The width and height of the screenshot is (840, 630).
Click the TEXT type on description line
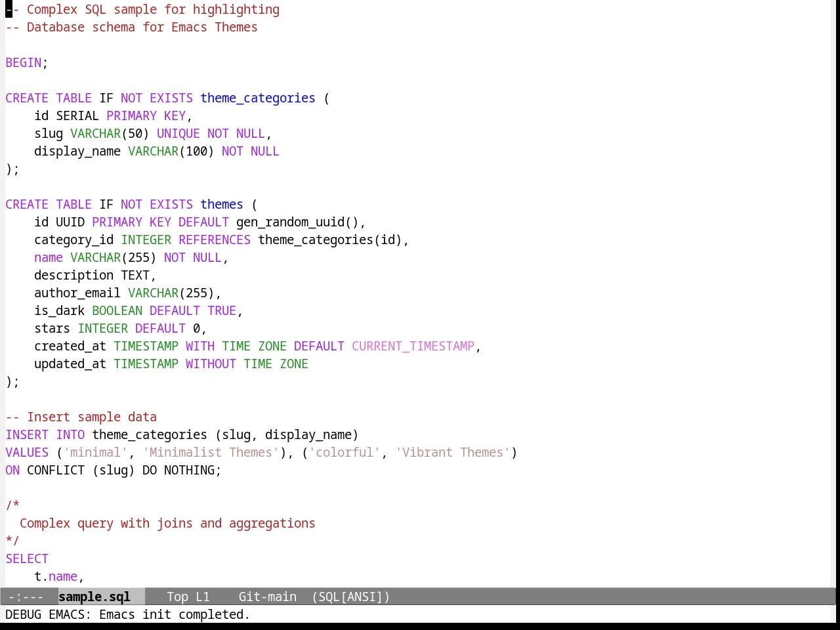[x=135, y=275]
